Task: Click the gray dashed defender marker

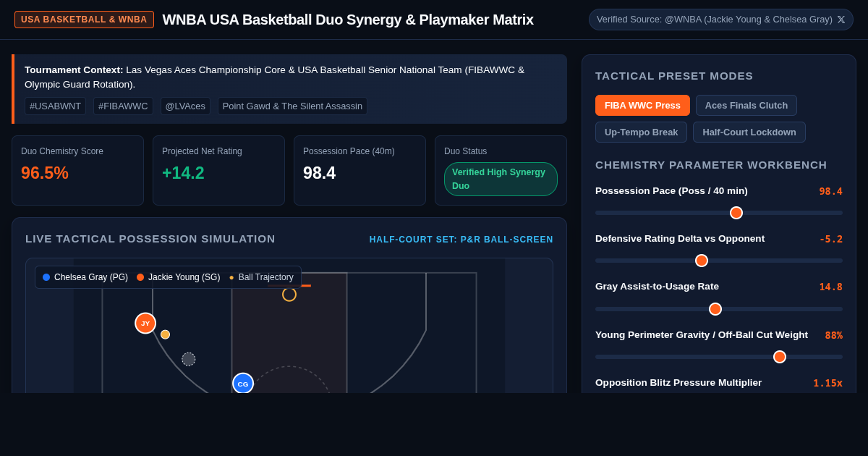Action: pos(189,359)
